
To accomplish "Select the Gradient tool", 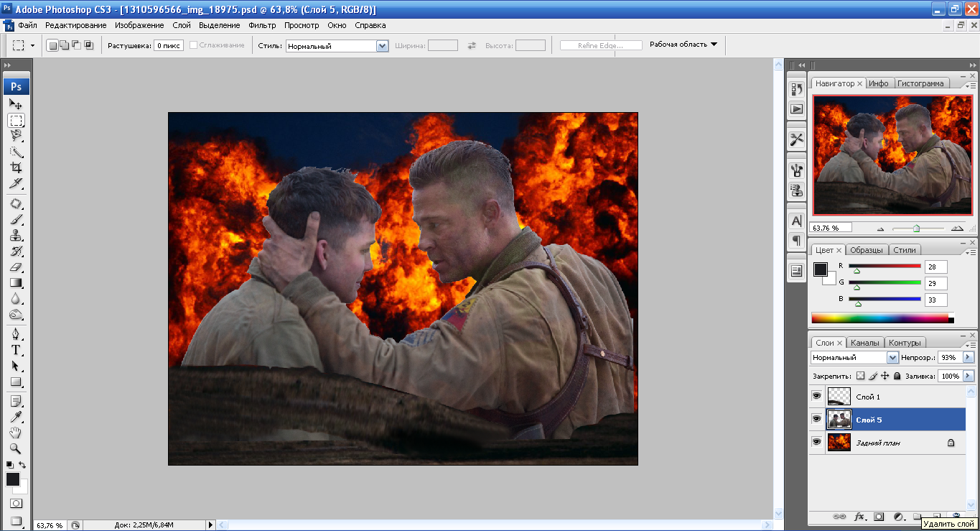I will pyautogui.click(x=16, y=283).
